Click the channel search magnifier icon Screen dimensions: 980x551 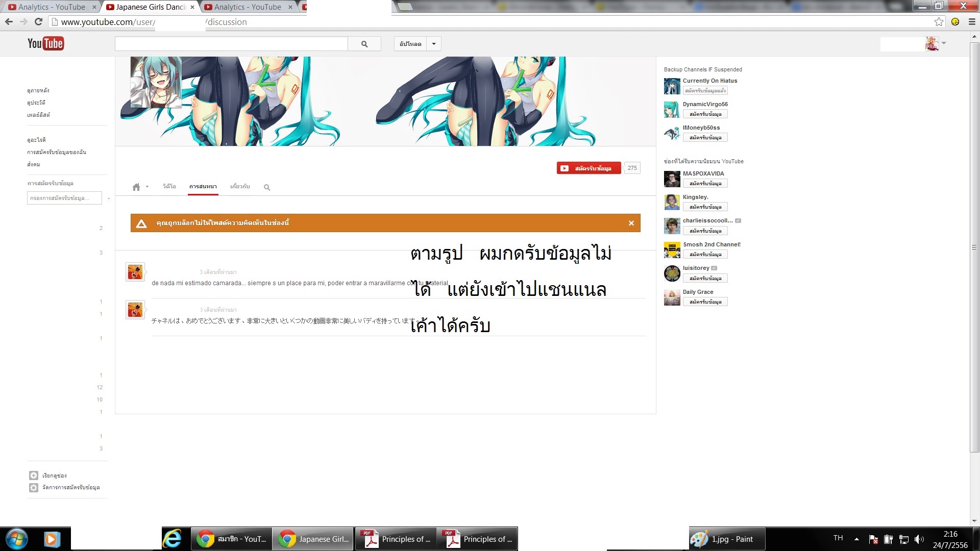point(266,187)
